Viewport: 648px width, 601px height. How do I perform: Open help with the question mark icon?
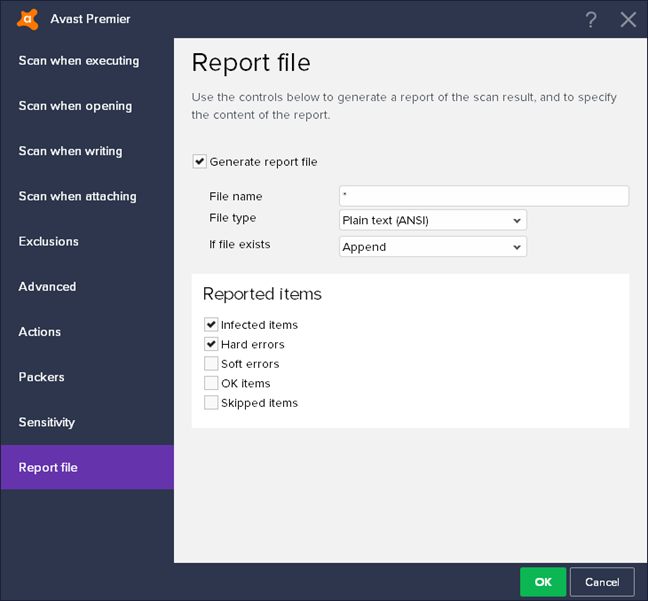591,19
